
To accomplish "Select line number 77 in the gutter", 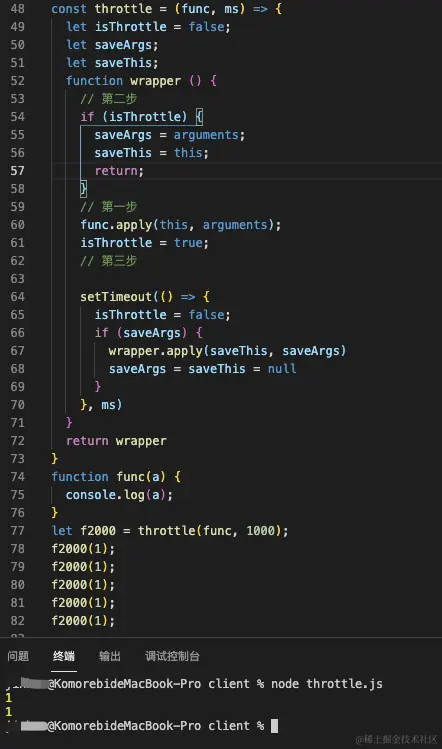I will click(x=17, y=531).
